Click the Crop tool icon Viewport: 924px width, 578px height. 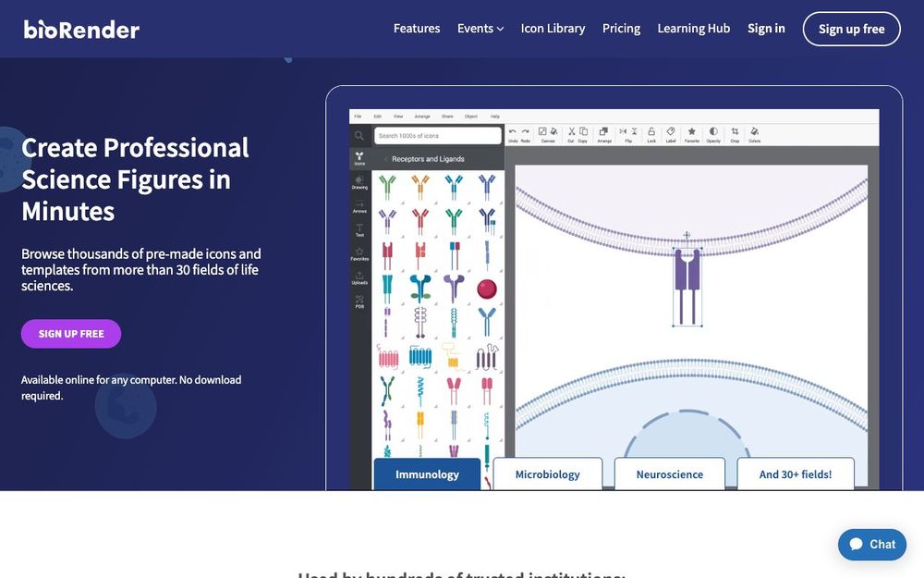(735, 131)
